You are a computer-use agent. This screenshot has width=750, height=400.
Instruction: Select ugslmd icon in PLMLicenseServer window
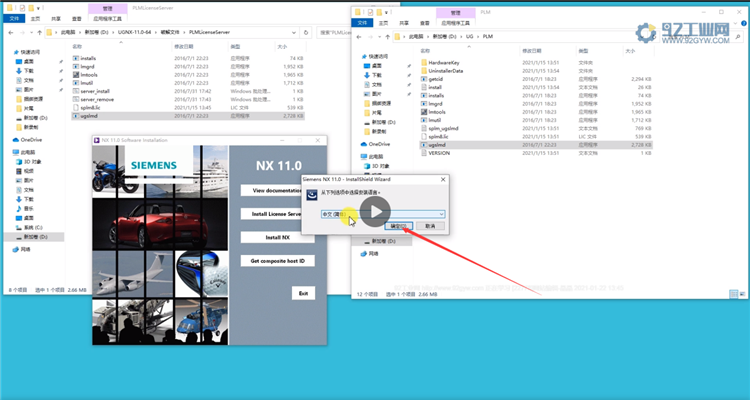click(76, 116)
